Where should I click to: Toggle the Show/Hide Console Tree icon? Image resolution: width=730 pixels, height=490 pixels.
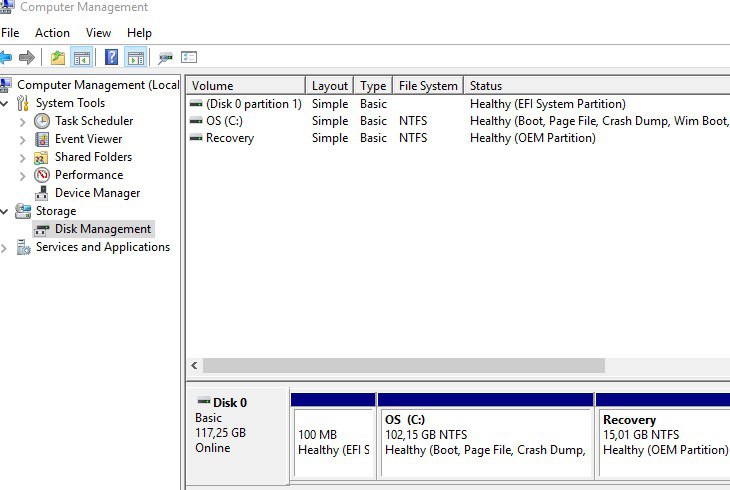pyautogui.click(x=81, y=58)
